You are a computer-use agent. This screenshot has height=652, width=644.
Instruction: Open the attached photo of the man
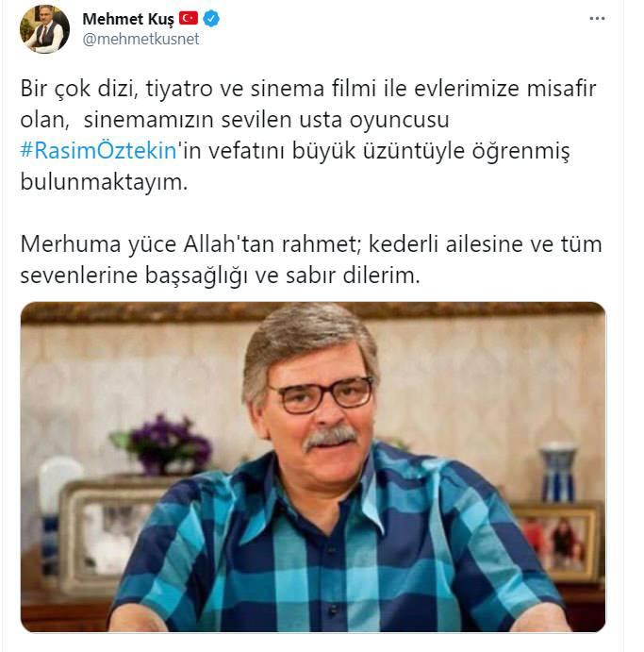[x=313, y=467]
